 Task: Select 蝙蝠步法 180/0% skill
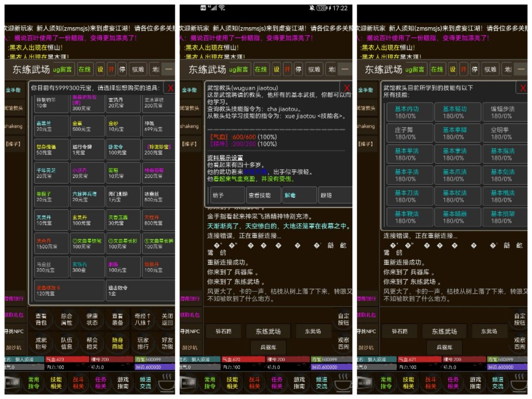click(x=505, y=112)
